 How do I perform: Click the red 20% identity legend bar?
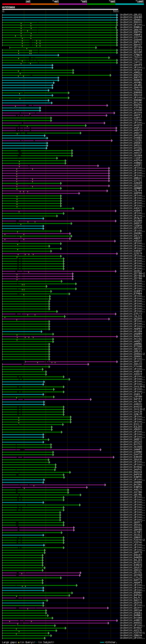[16, 4]
